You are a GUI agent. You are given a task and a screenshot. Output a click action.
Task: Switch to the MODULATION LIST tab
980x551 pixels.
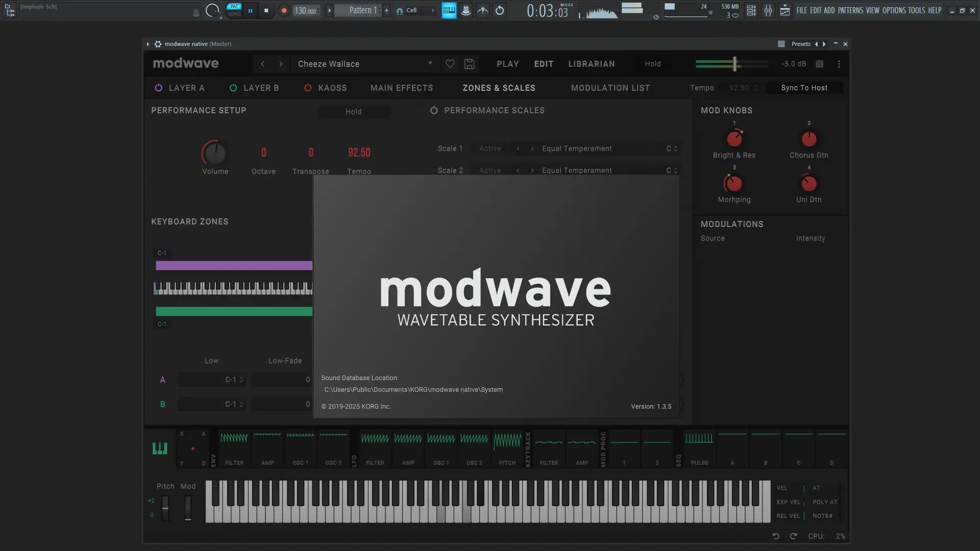[610, 88]
